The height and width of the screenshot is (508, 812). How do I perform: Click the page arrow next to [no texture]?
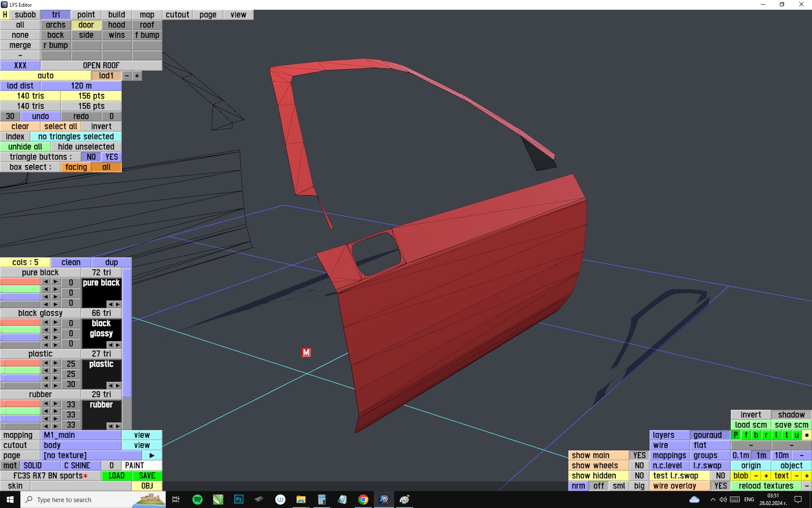pos(152,456)
